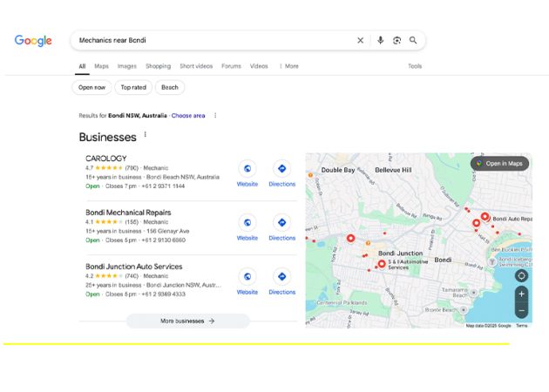Click CAROLOGY phone number +61 2 9371 1144
Image resolution: width=549 pixels, height=392 pixels.
[163, 186]
